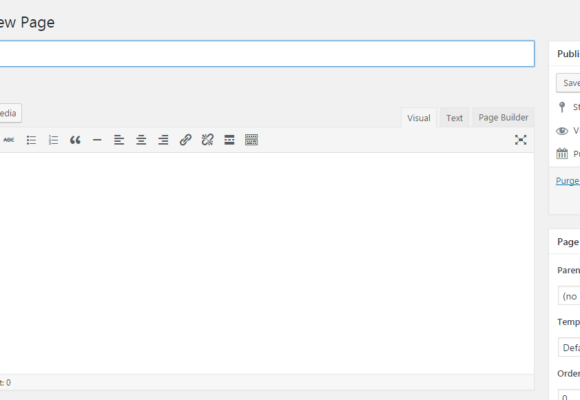Screen dimensions: 580x400
Task: Insert a numbered list
Action: (x=53, y=140)
